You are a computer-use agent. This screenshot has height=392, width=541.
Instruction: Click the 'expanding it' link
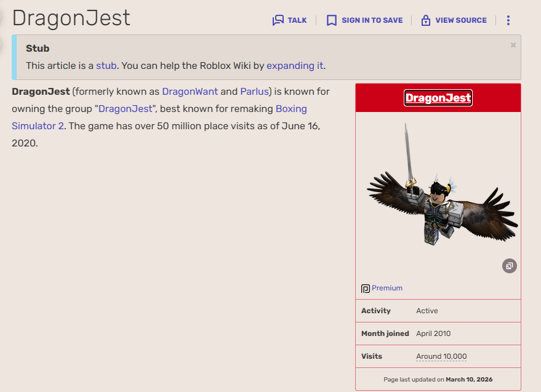pos(295,66)
